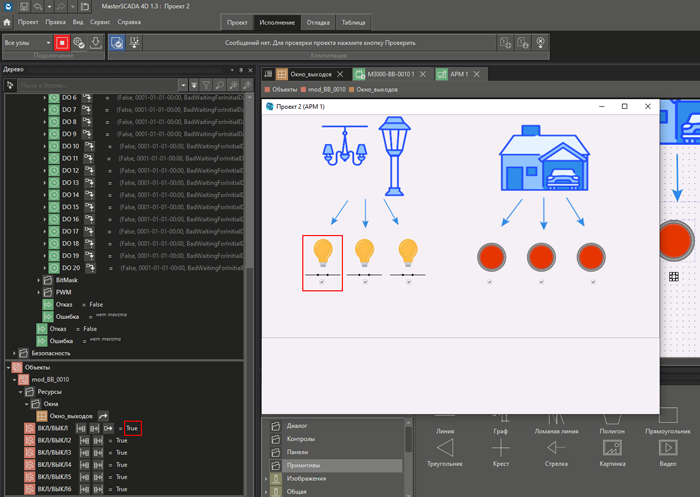Screen dimensions: 700x497
Task: Click the blue garage house image
Action: pos(544,158)
